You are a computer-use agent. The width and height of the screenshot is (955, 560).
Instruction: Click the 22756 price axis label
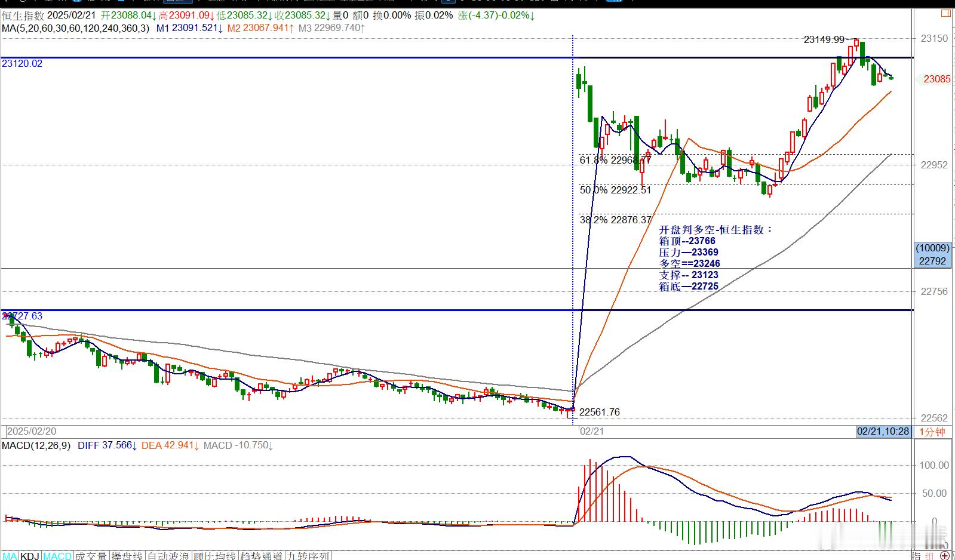[934, 291]
